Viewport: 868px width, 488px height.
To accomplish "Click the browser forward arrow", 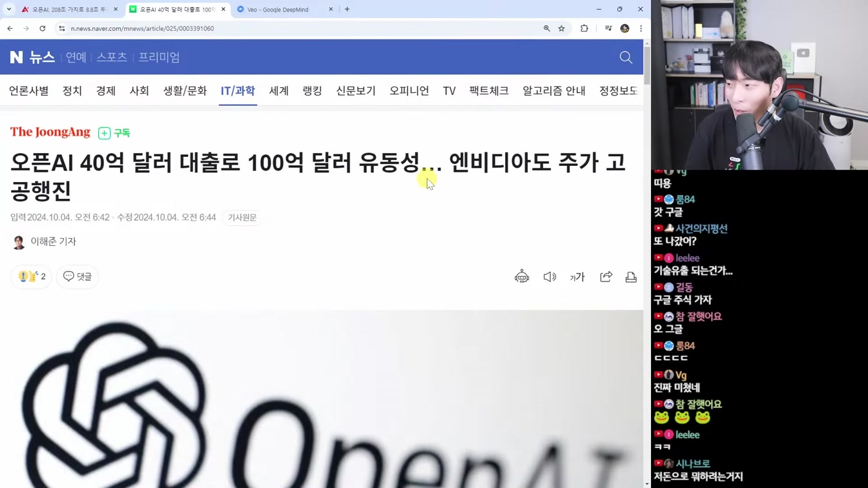I will (x=26, y=28).
